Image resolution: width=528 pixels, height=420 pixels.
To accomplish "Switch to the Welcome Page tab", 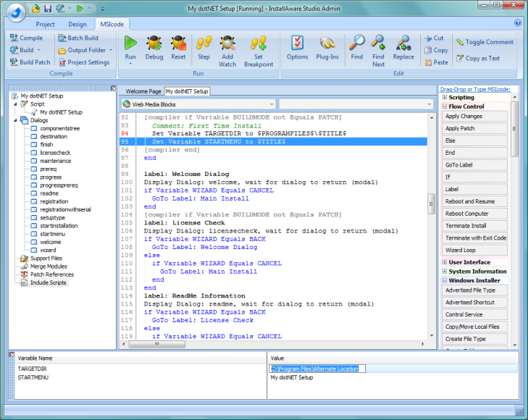I will click(x=143, y=91).
